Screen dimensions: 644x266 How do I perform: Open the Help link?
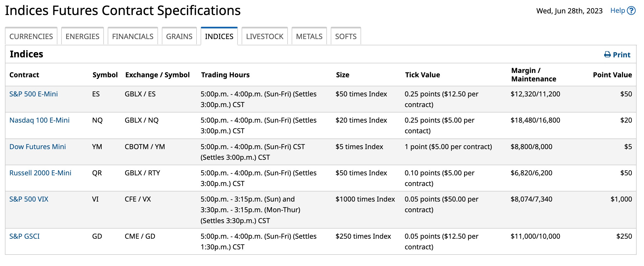[x=618, y=11]
